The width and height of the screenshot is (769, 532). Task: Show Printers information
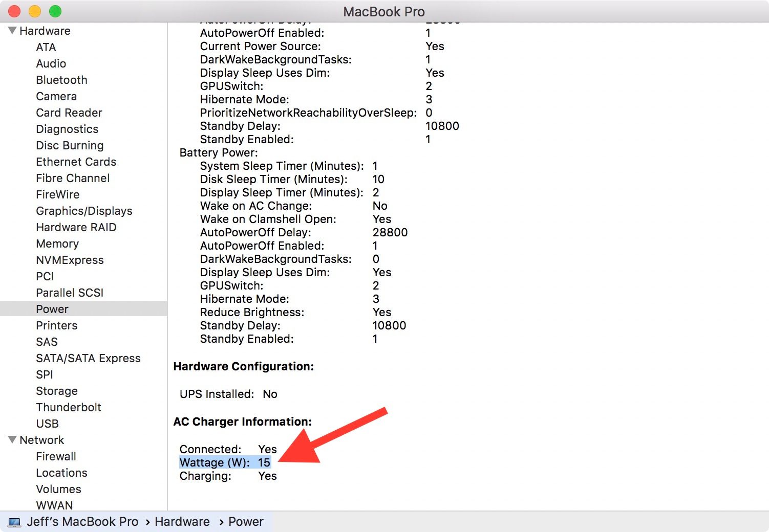point(56,325)
